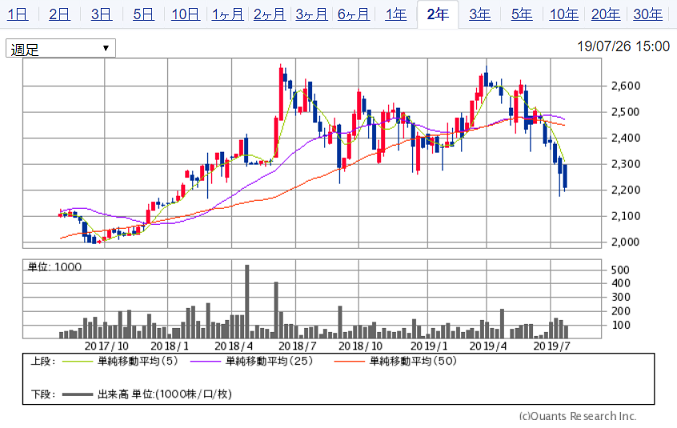Click the 2019/1 date axis label
Image resolution: width=677 pixels, height=428 pixels.
pos(429,346)
